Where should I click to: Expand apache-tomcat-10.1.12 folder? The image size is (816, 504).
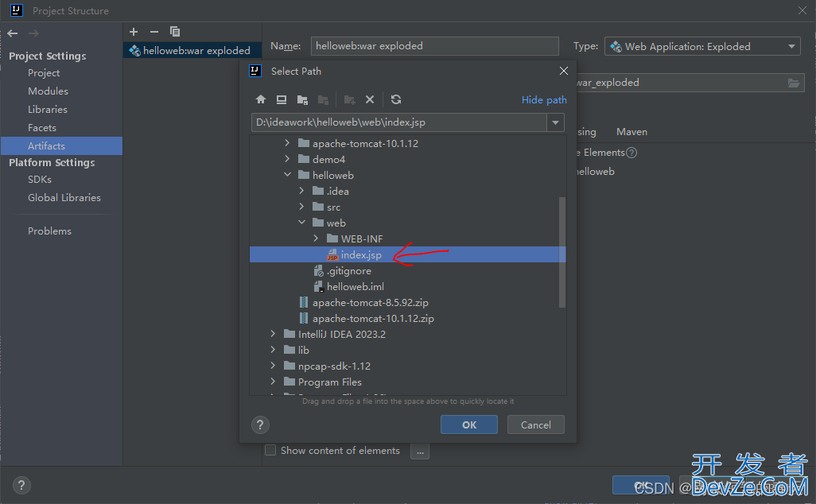[x=287, y=142]
